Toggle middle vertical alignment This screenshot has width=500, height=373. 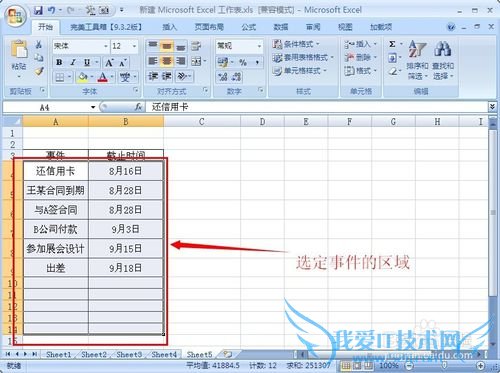pos(167,46)
